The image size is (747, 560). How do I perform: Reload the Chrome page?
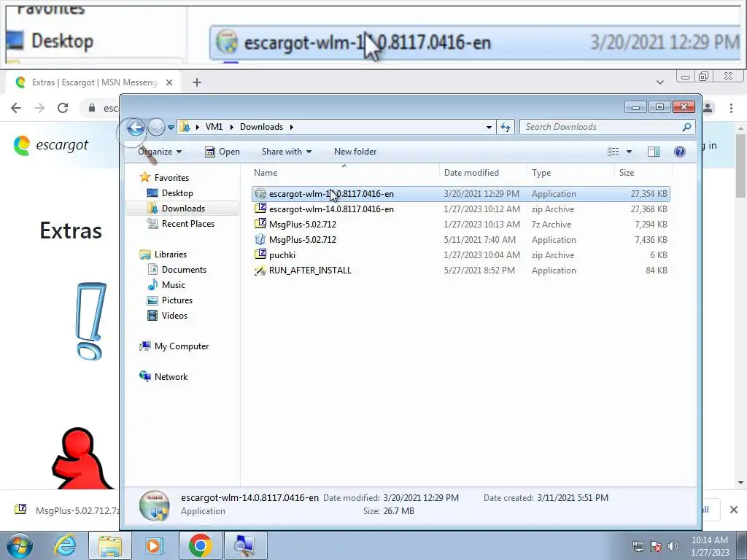point(63,108)
